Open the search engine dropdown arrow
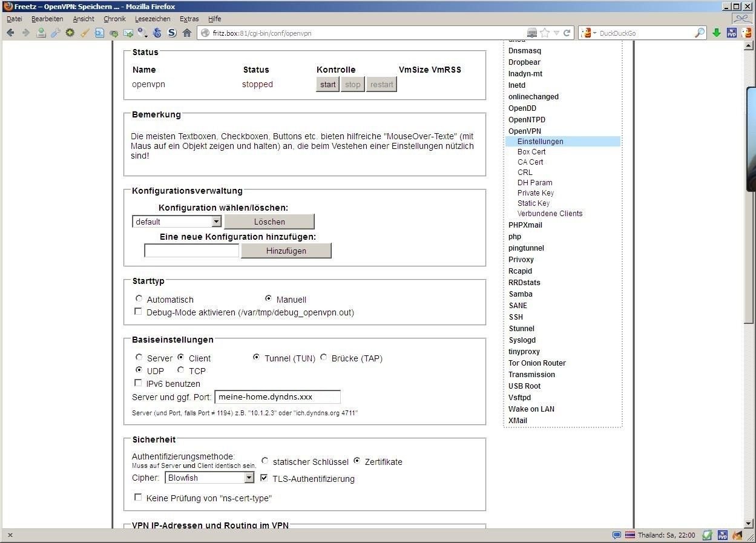This screenshot has width=756, height=543. 594,33
